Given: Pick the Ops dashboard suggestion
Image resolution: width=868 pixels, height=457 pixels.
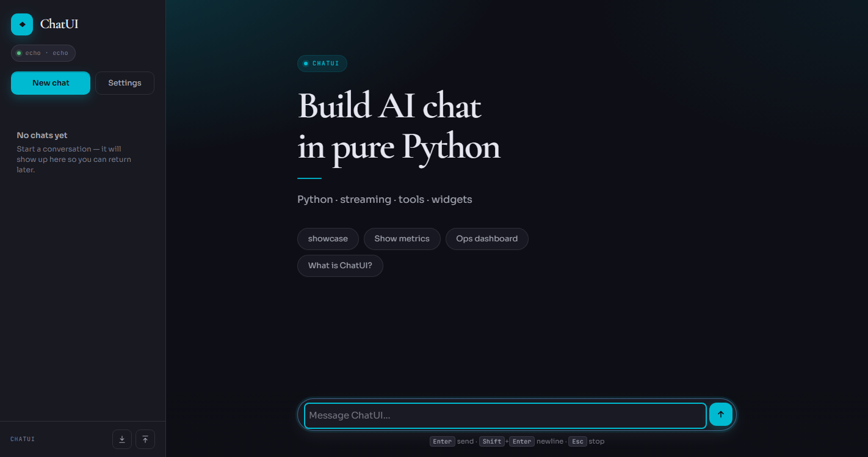Looking at the screenshot, I should click(487, 239).
